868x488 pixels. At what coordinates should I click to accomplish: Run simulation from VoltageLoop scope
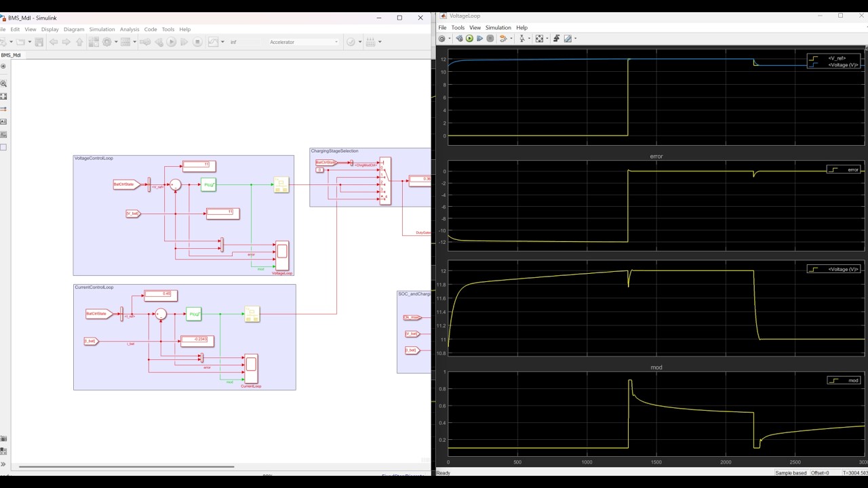(469, 39)
